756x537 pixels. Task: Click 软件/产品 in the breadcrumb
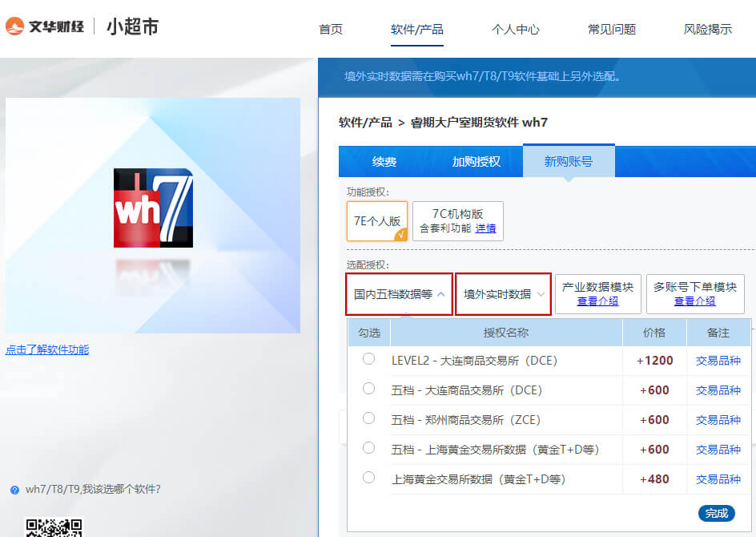pyautogui.click(x=365, y=123)
